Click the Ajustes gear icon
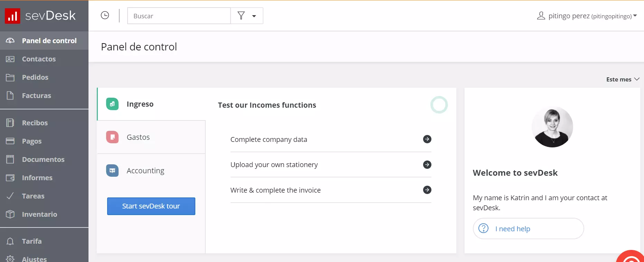The image size is (644, 262). tap(10, 259)
